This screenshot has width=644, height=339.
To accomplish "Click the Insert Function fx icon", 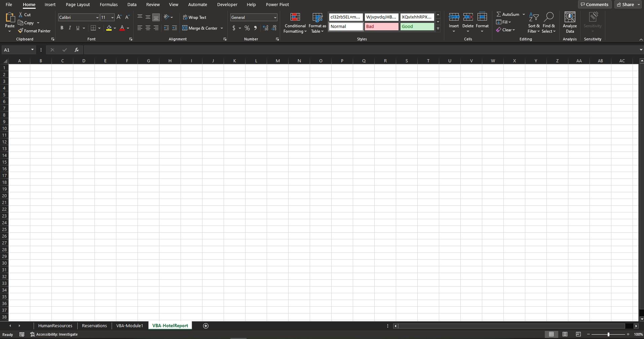I will point(77,50).
